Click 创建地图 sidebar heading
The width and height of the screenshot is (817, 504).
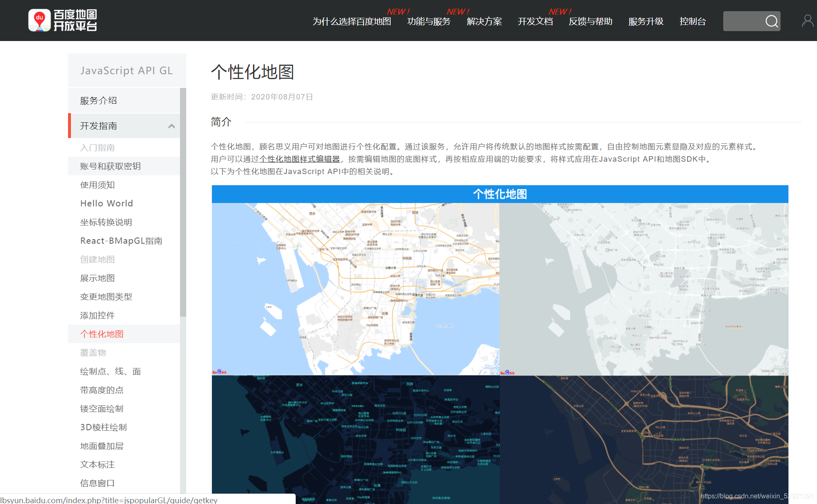97,259
